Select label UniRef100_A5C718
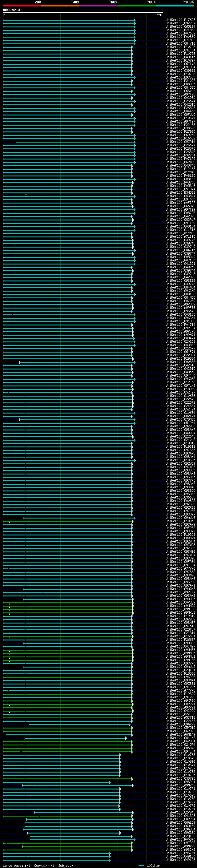197x868 pixels. [180, 718]
